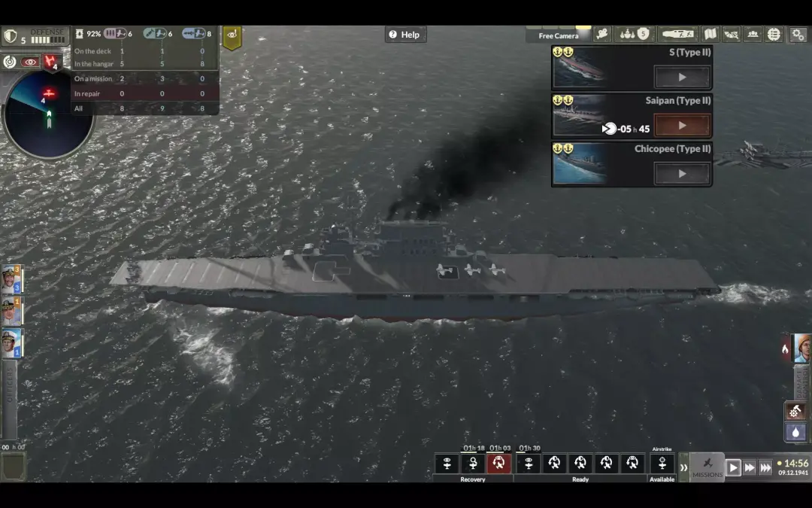Select the red highlighted recovery mission slot
The image size is (812, 508).
click(x=498, y=464)
